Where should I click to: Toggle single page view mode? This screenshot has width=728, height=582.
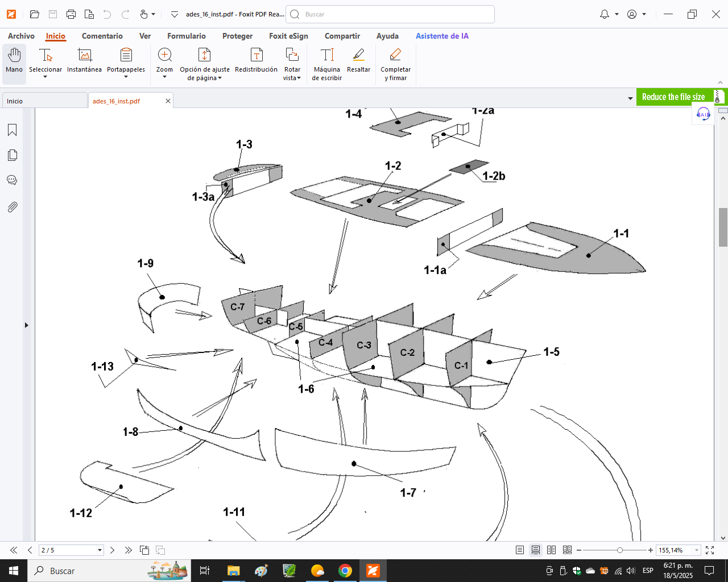(x=520, y=550)
